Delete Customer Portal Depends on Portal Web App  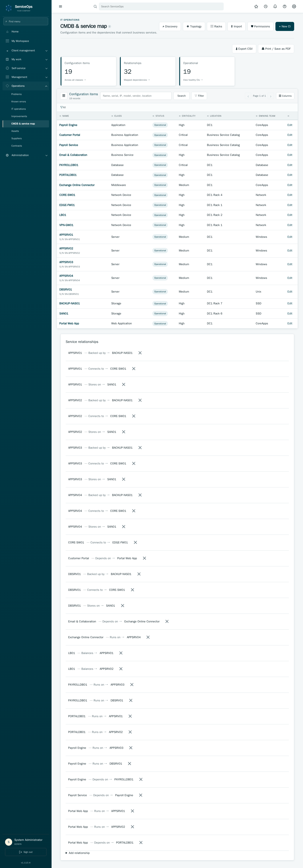(144, 558)
